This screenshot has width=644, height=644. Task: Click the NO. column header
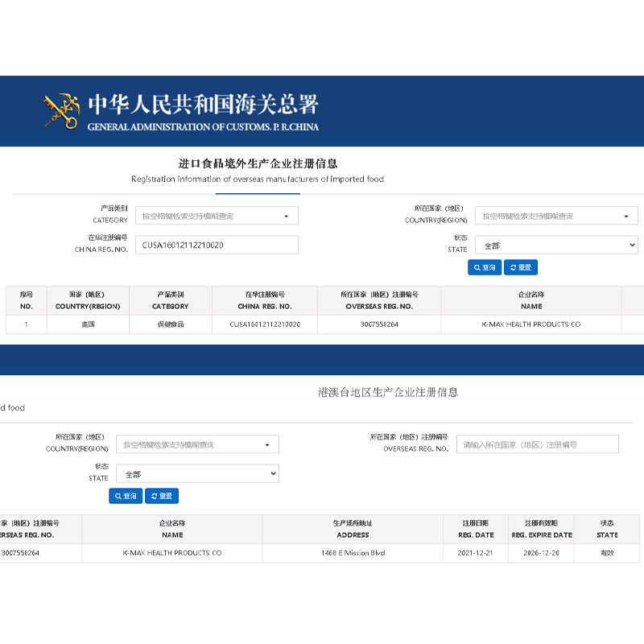[x=27, y=300]
